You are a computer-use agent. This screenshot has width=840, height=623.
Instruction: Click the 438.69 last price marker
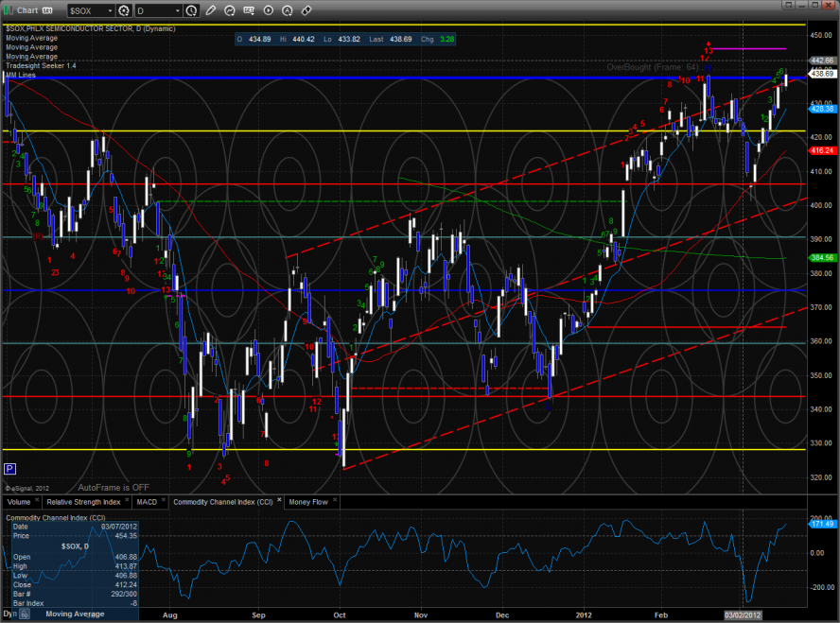(822, 74)
